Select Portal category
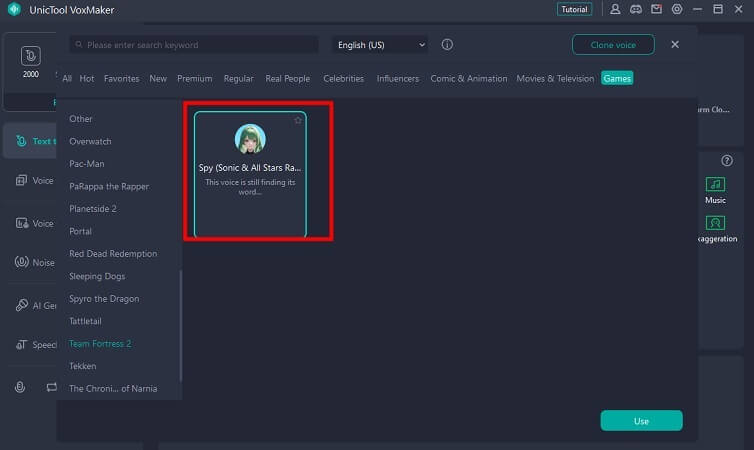The image size is (754, 450). (x=80, y=231)
